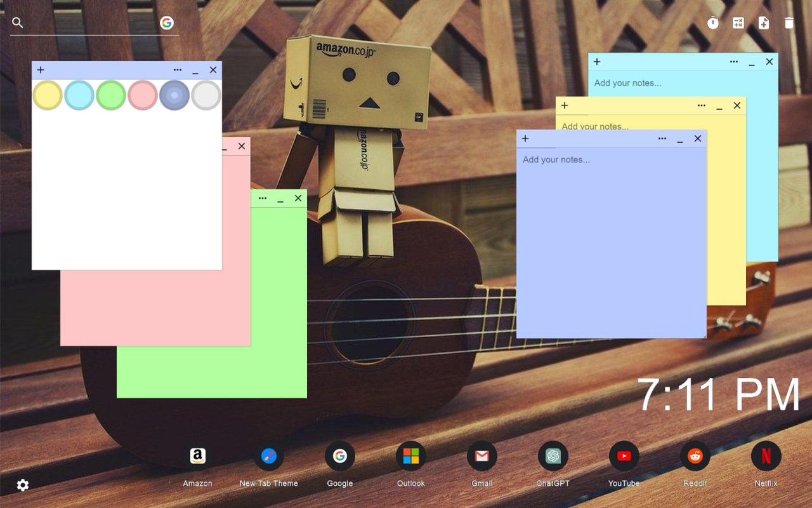Select the currently active purple color circle
The height and width of the screenshot is (508, 812).
click(x=174, y=95)
